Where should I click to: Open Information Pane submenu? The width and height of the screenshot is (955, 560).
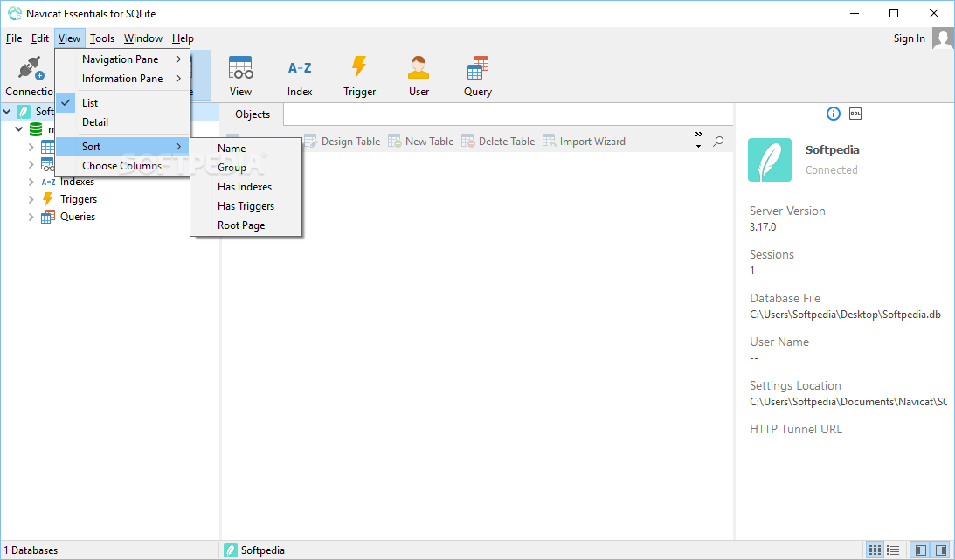pos(122,79)
